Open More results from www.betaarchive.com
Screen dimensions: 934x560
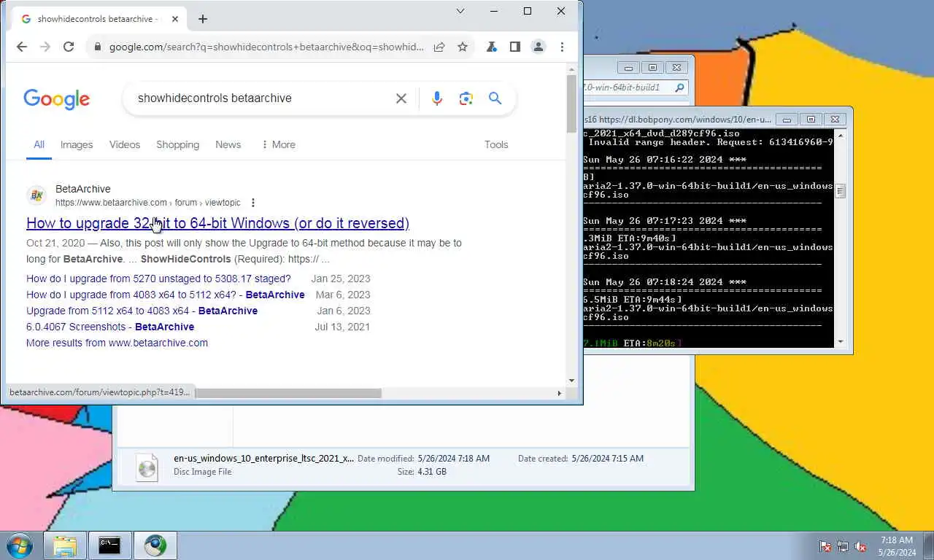pyautogui.click(x=117, y=343)
